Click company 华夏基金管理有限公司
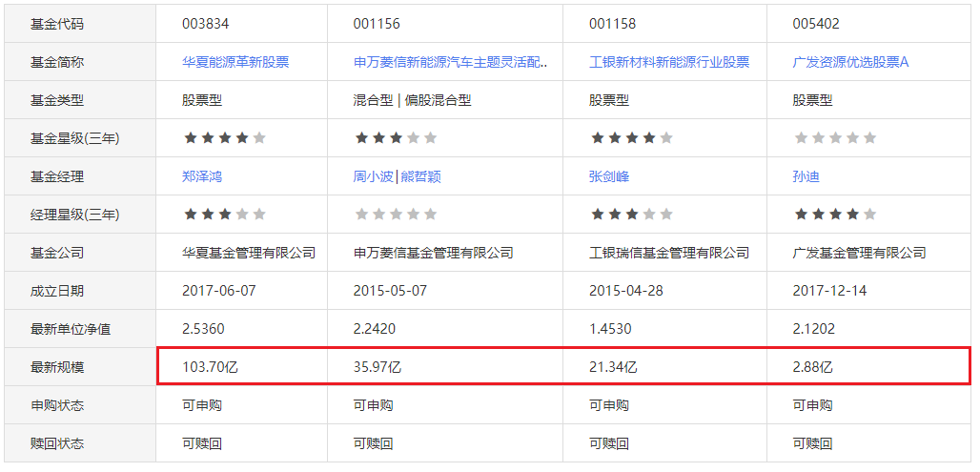980x472 pixels. pyautogui.click(x=249, y=253)
